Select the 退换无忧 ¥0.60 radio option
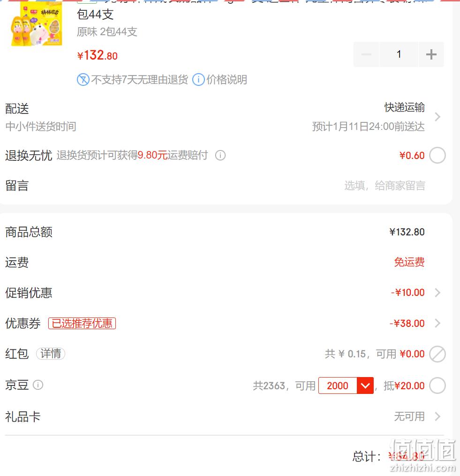This screenshot has width=460, height=476. coord(437,155)
